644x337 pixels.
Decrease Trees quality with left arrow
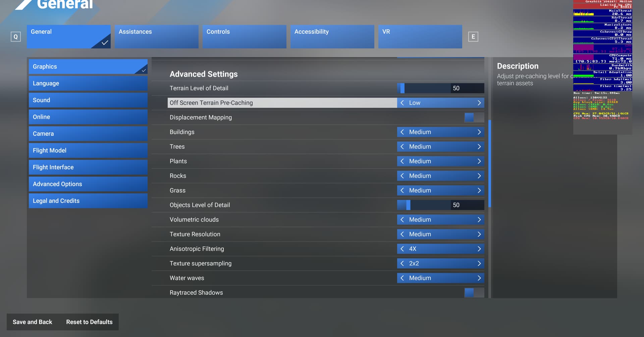(x=402, y=147)
